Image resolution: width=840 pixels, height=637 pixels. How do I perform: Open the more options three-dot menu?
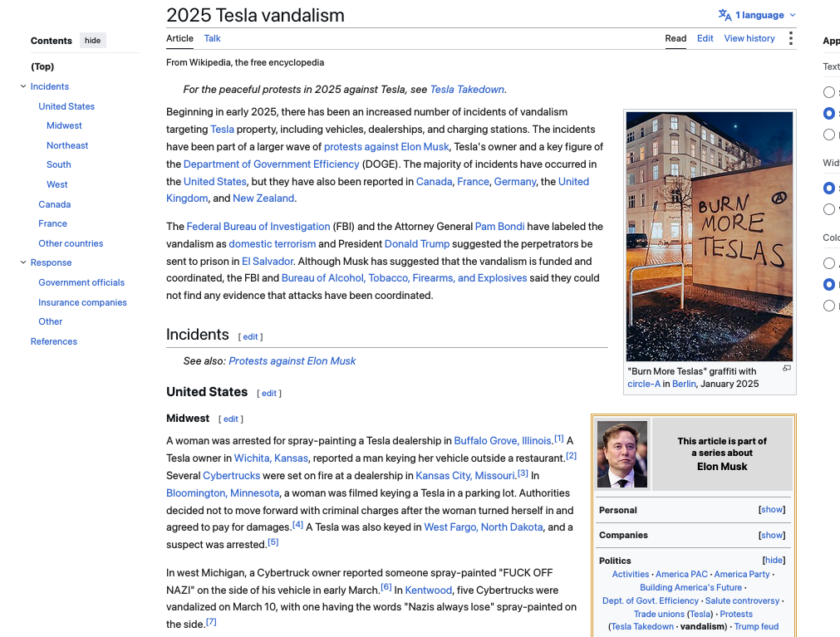791,38
